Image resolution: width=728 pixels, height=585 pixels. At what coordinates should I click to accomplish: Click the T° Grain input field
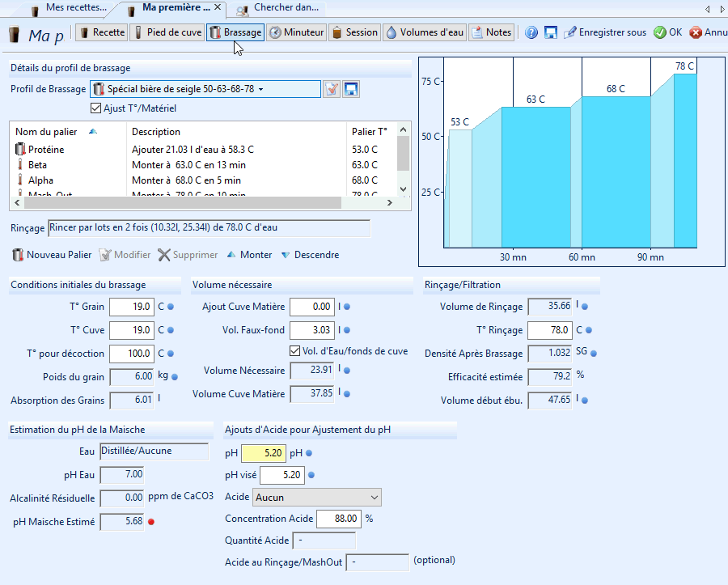(x=131, y=307)
